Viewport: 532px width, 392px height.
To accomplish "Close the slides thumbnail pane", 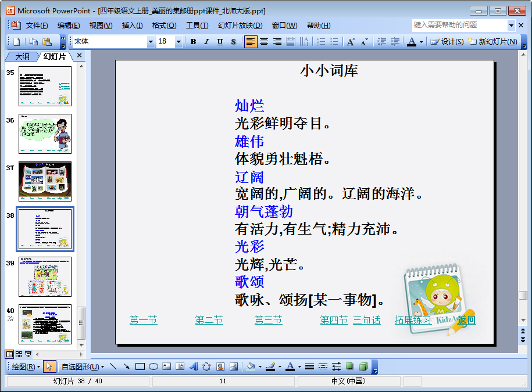I will click(80, 55).
